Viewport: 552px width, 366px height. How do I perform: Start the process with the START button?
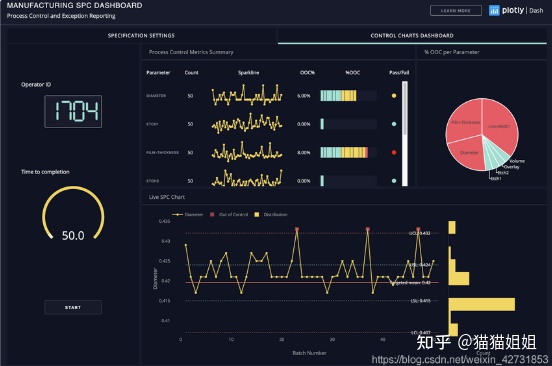[73, 307]
